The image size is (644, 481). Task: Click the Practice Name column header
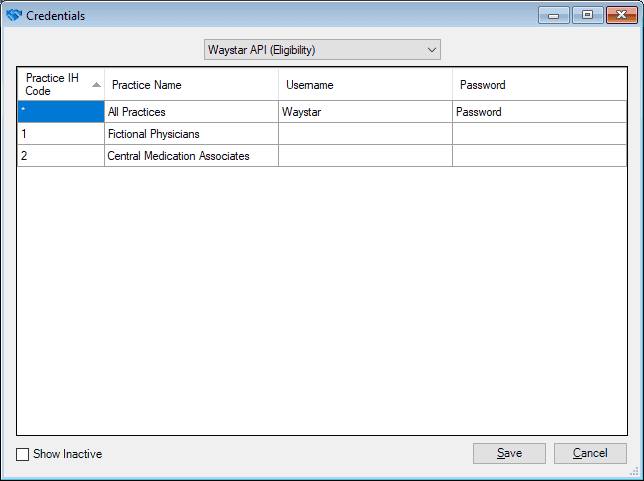point(191,85)
